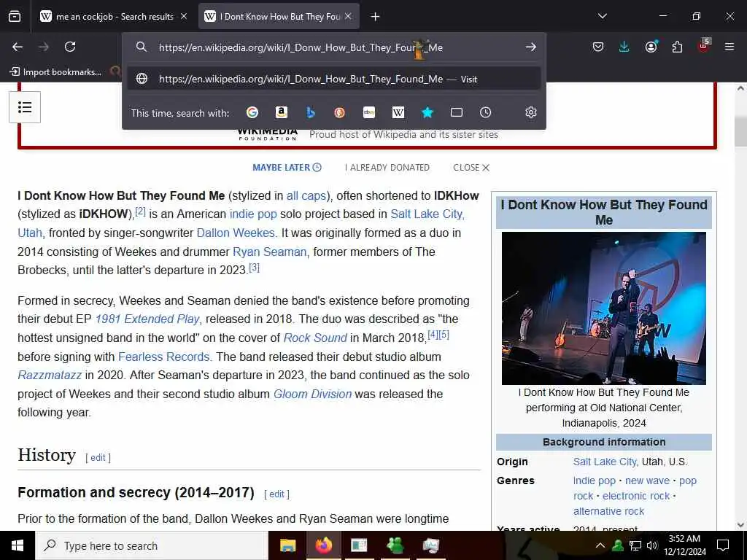Follow the Ryan Seaman link
747x560 pixels.
point(269,252)
